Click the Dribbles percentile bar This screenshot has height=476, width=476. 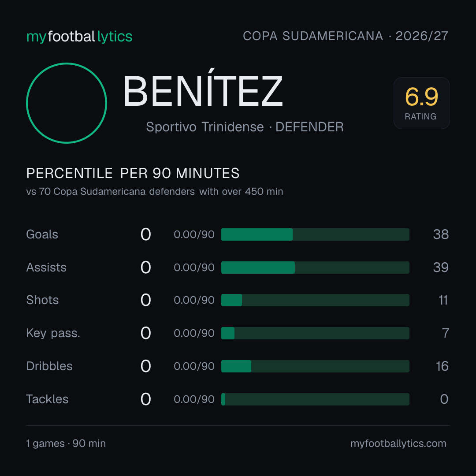[315, 366]
